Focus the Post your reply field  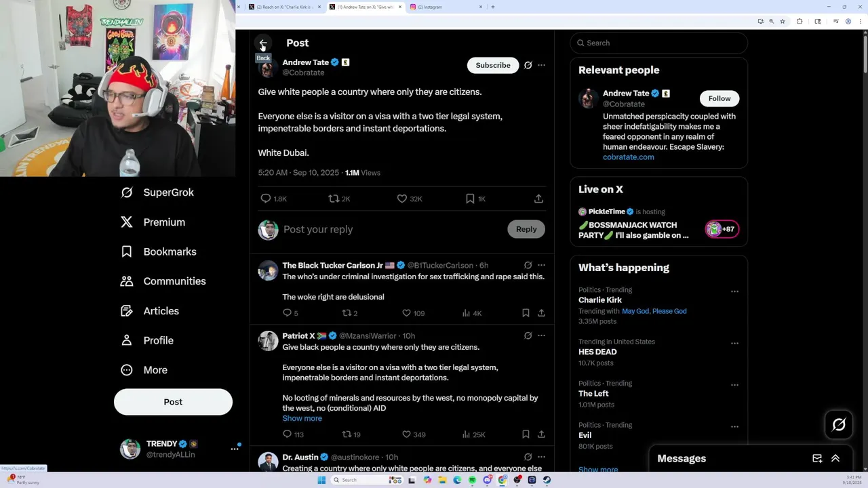tap(393, 229)
